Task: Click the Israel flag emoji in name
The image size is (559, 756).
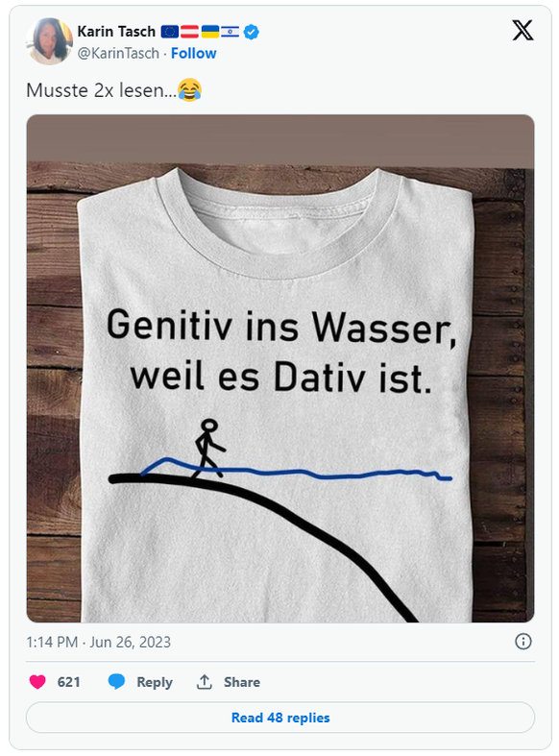Action: (230, 32)
